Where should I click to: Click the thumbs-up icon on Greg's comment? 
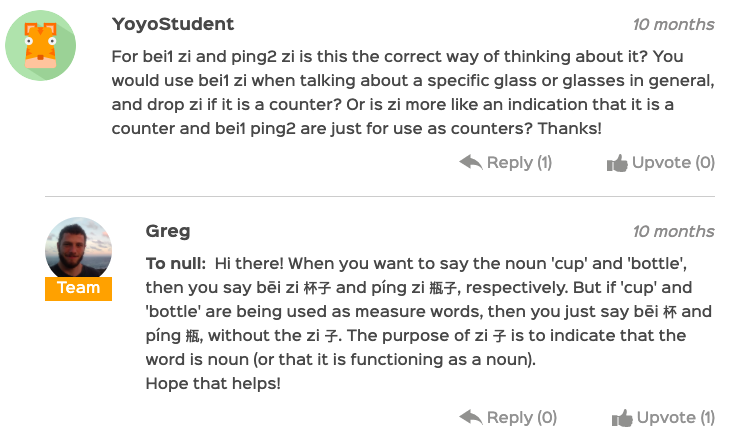(621, 418)
